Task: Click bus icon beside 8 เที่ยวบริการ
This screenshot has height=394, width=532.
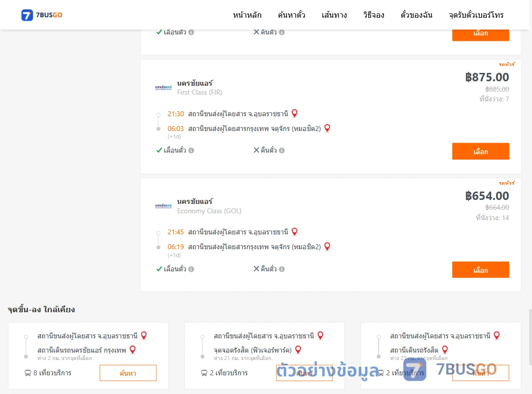Action: [28, 373]
